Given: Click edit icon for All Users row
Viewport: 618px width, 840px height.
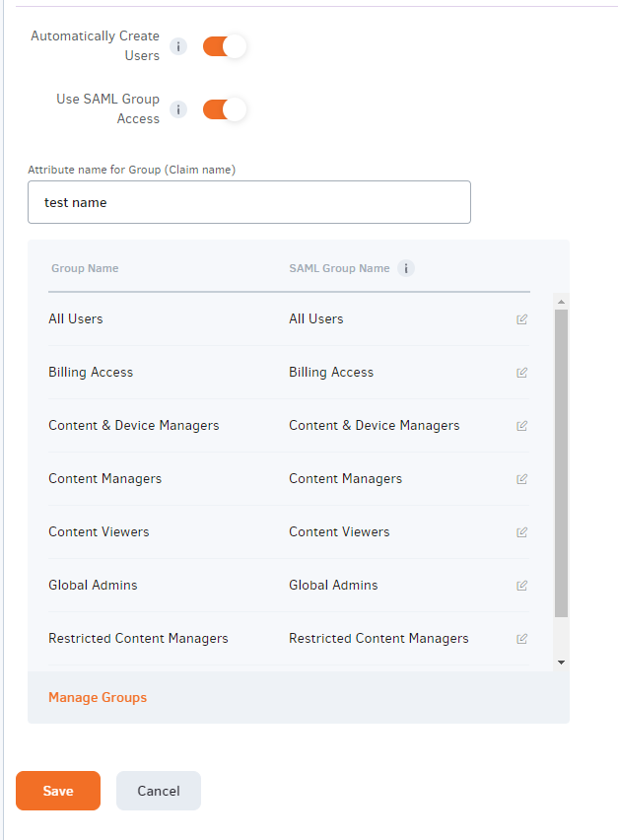Looking at the screenshot, I should (x=522, y=319).
